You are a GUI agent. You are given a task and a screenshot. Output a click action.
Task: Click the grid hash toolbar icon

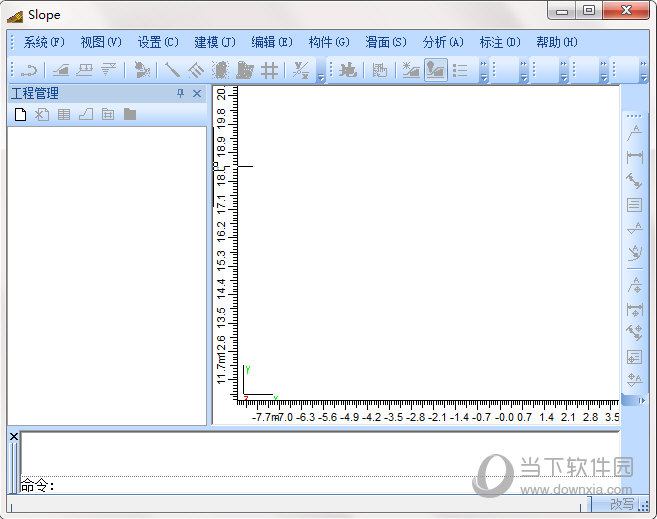pos(269,70)
